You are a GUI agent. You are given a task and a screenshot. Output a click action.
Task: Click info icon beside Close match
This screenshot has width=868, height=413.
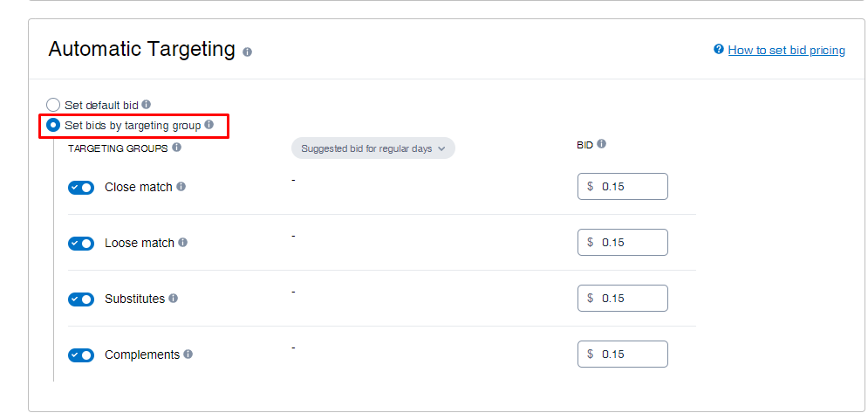pyautogui.click(x=181, y=187)
